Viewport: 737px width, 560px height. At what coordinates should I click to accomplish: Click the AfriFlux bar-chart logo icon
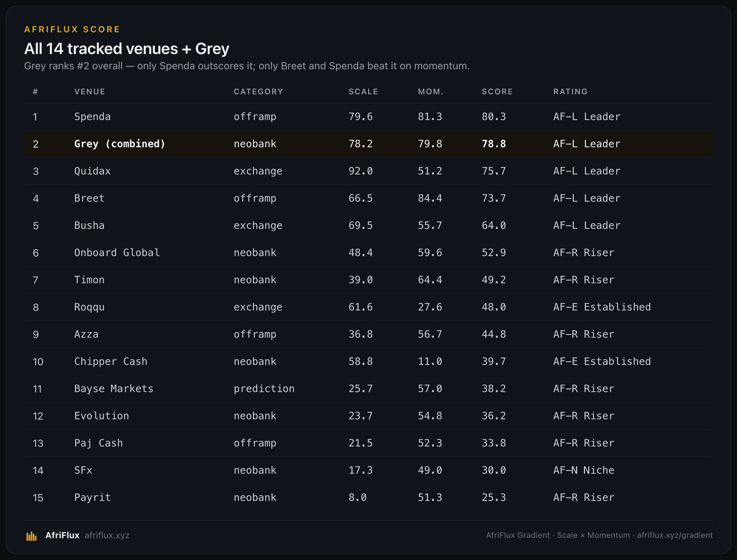coord(32,536)
